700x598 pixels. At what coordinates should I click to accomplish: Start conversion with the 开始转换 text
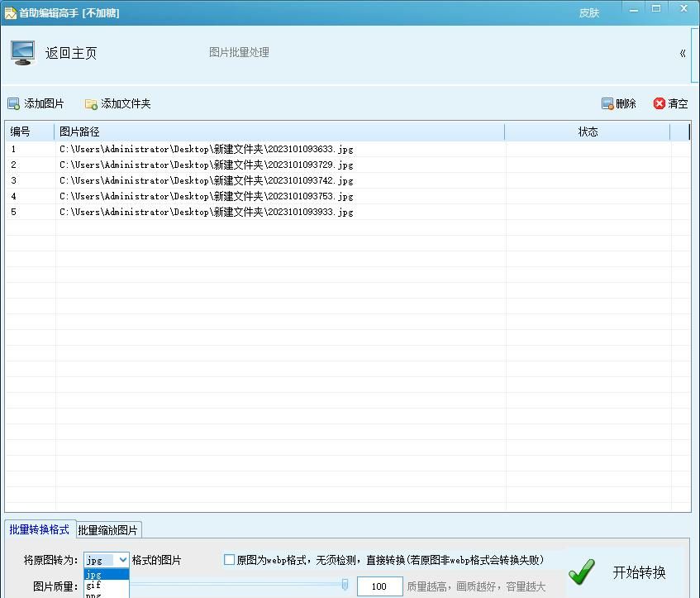(x=640, y=572)
